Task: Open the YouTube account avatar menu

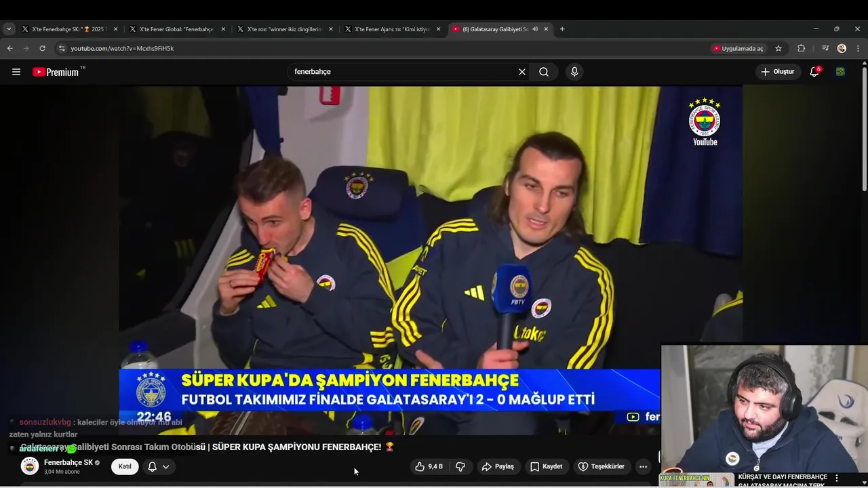Action: click(840, 72)
